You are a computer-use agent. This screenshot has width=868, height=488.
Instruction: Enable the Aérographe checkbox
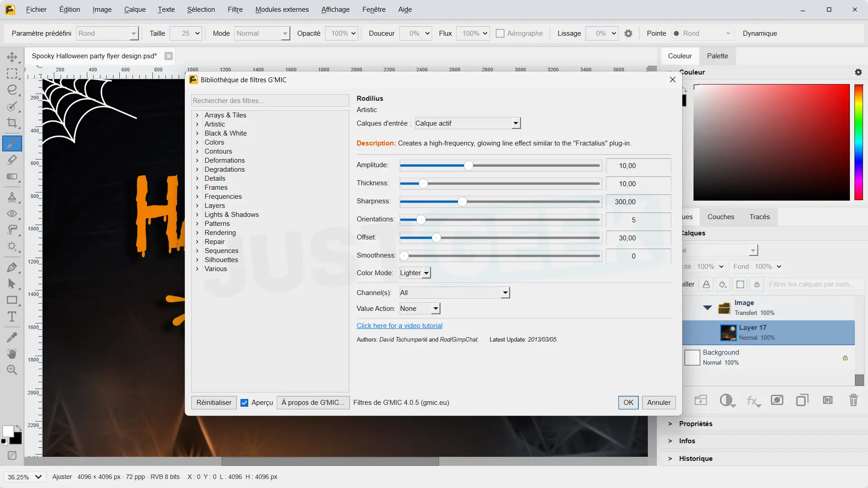[500, 33]
